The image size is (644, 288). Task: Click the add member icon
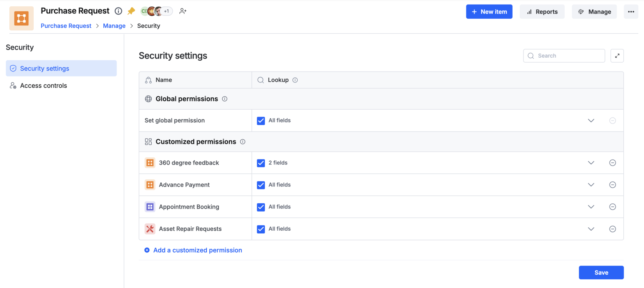coord(183,11)
